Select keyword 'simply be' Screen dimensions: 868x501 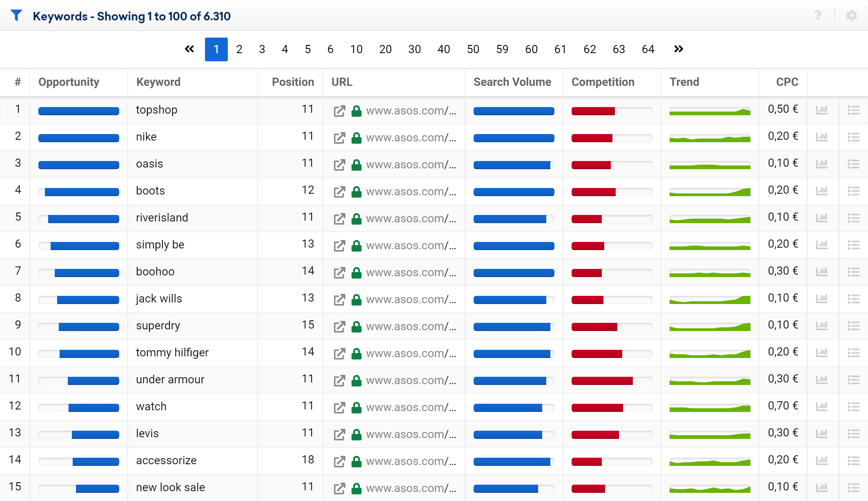coord(160,245)
